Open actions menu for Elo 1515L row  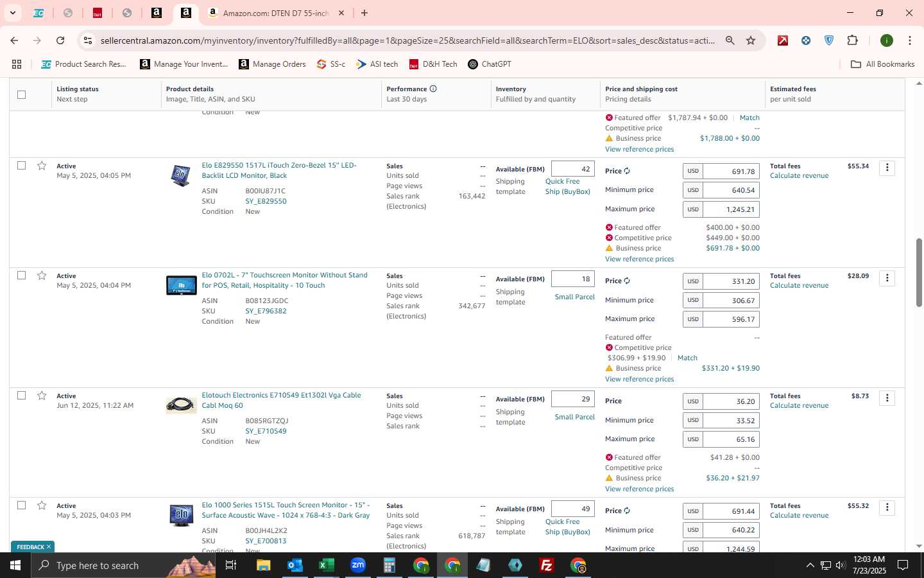[x=887, y=507]
